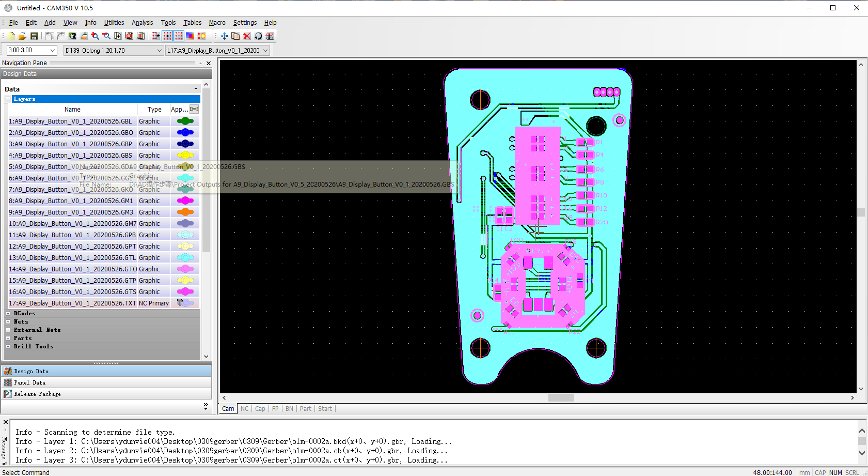Click the layer table options icon

coord(194,109)
